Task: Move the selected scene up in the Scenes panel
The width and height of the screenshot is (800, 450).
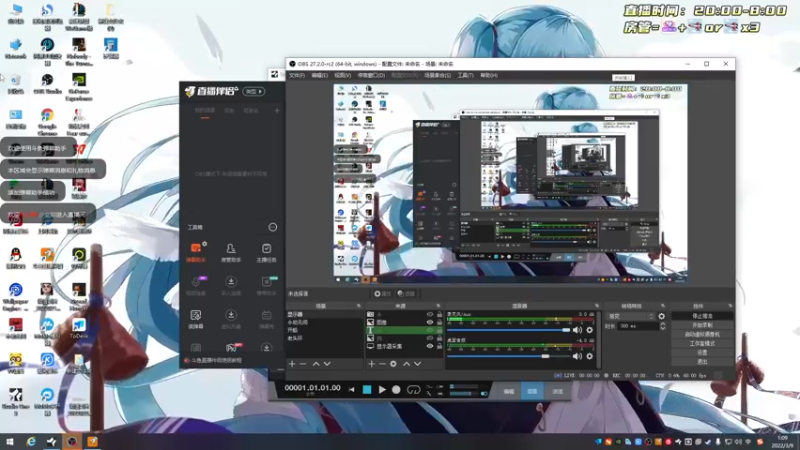Action: click(x=316, y=364)
